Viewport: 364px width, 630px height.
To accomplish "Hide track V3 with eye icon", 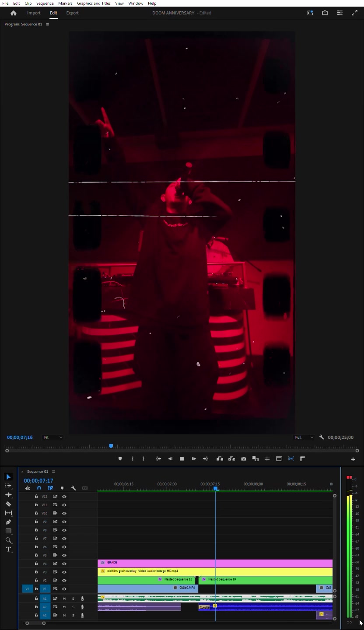I will coord(64,572).
